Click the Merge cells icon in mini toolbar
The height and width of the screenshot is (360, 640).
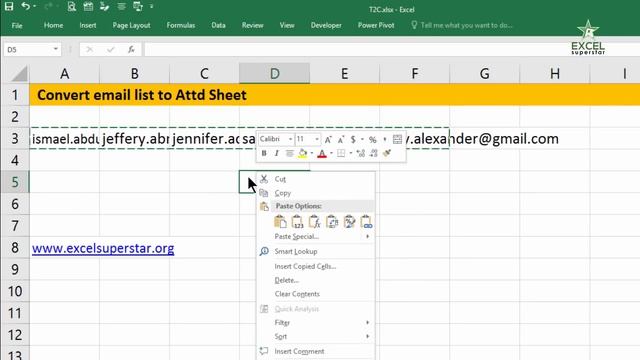point(397,140)
